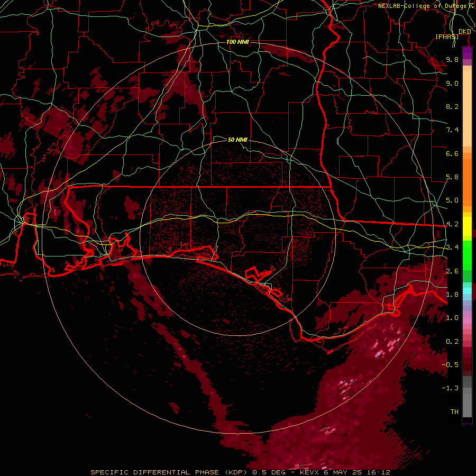The image size is (476, 476).
Task: Click the [PHAS] unit label
Action: [447, 36]
